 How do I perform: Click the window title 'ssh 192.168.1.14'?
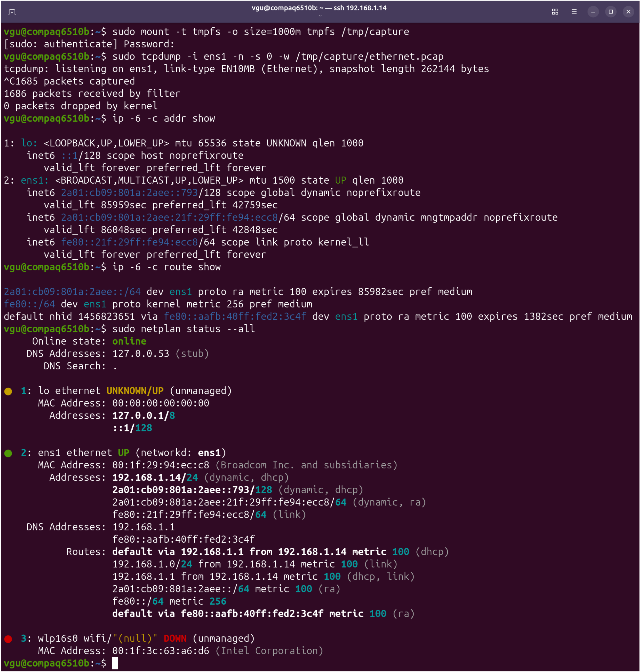[x=360, y=8]
